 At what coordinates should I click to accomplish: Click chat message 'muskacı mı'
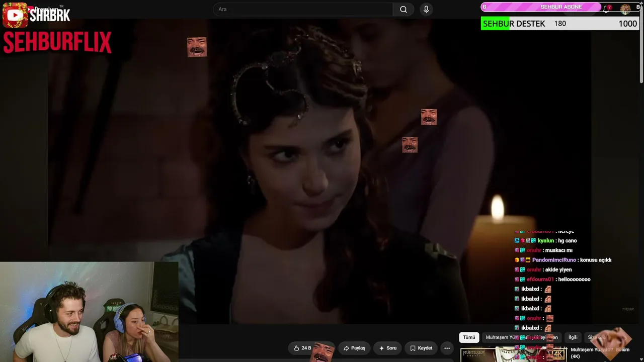point(558,250)
